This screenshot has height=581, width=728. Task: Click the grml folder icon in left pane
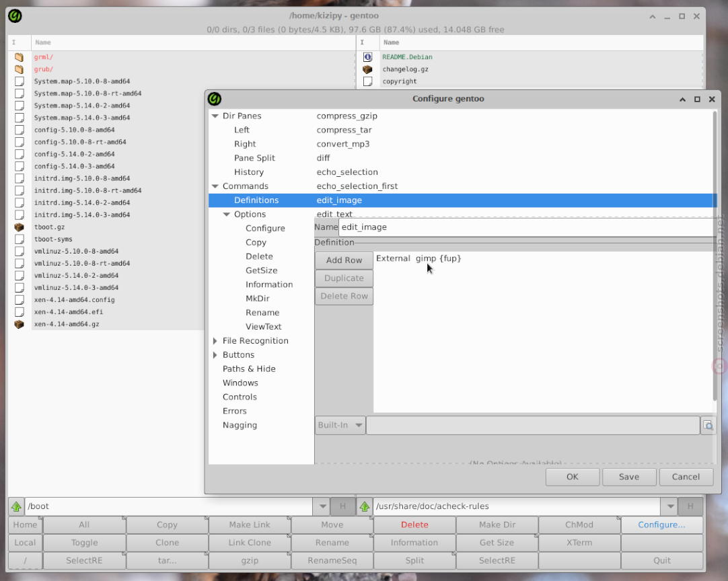click(x=19, y=57)
